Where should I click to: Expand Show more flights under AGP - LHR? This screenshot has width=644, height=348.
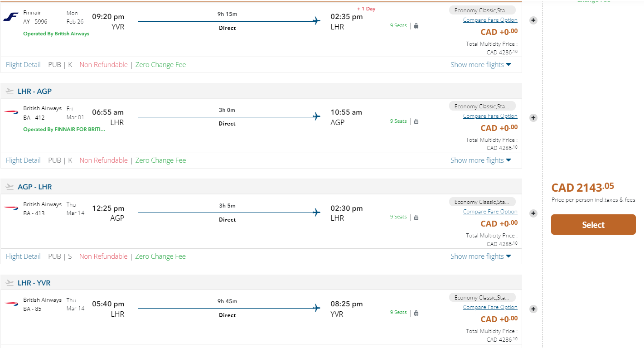480,256
